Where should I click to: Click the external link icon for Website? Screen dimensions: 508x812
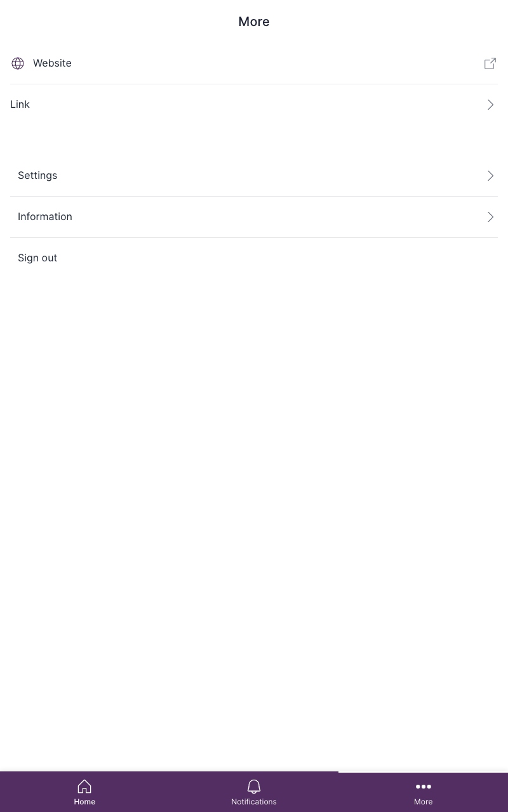490,63
